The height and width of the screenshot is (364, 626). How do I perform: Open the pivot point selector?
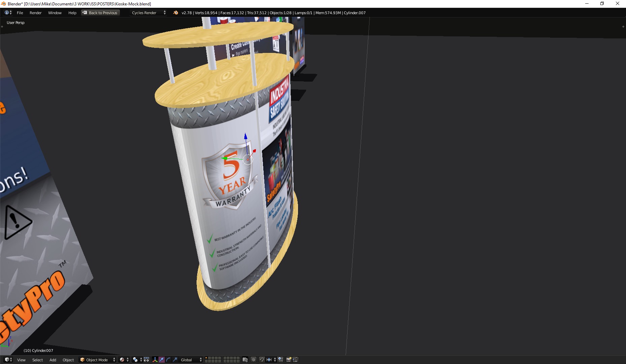[x=138, y=360]
